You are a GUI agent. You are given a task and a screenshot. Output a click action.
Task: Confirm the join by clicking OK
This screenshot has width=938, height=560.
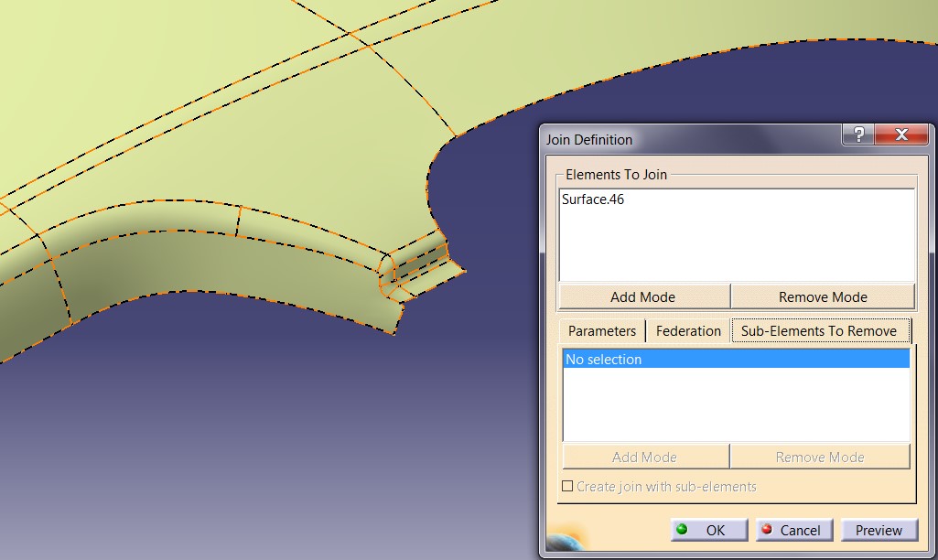[x=709, y=530]
